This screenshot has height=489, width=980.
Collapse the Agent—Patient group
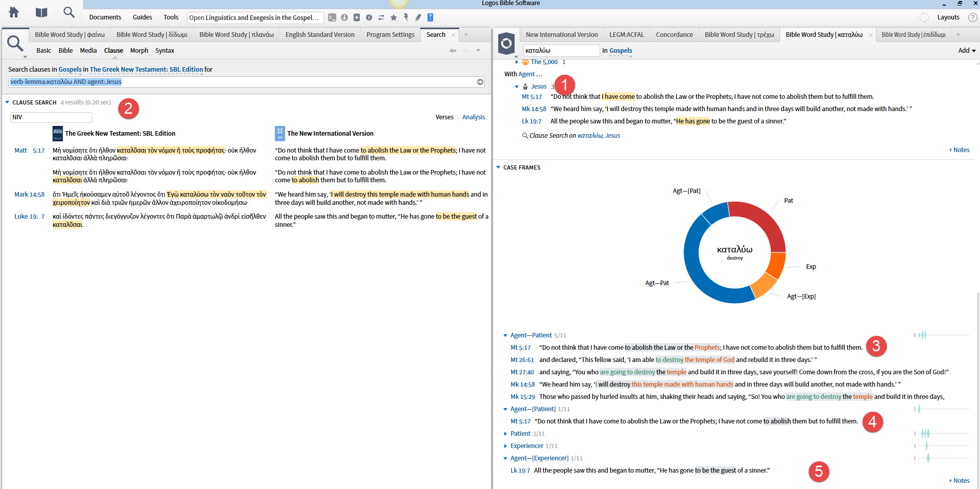pyautogui.click(x=505, y=335)
